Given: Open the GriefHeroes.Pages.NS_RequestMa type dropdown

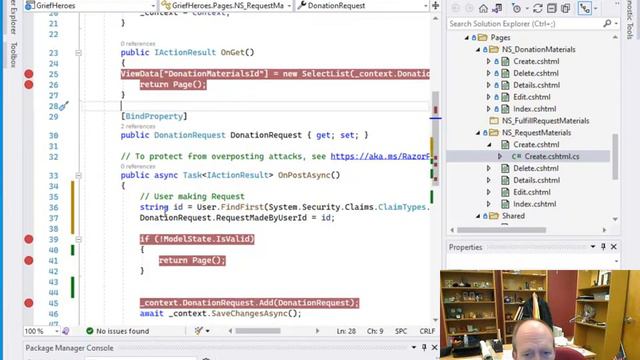Looking at the screenshot, I should (289, 6).
